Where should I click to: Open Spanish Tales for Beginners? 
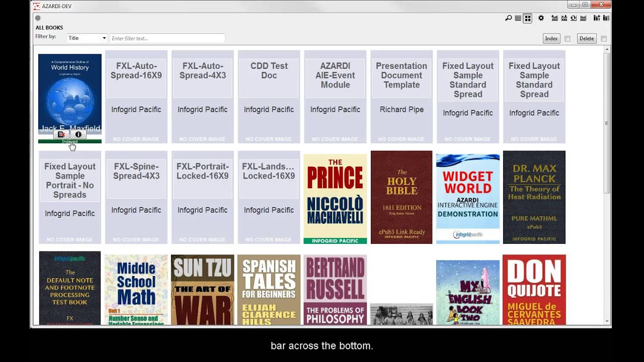[x=269, y=290]
